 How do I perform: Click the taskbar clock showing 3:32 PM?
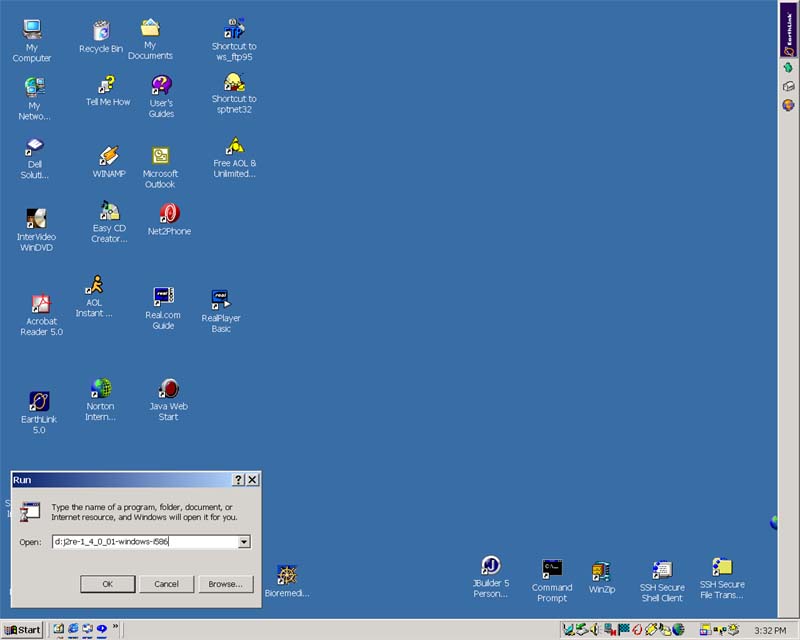click(x=770, y=631)
